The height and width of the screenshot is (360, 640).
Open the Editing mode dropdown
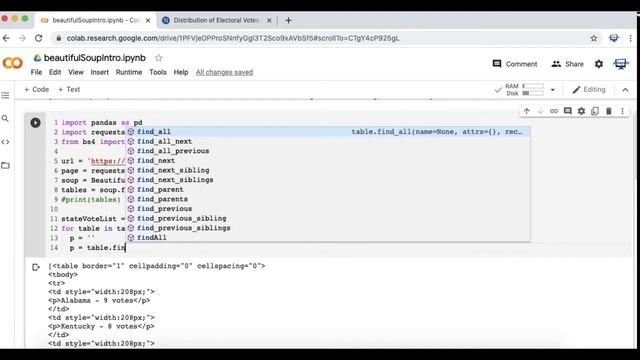[x=589, y=90]
